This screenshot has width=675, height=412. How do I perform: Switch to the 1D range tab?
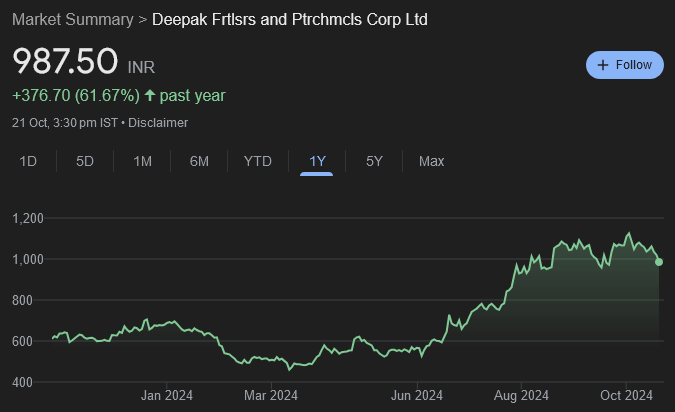click(28, 161)
